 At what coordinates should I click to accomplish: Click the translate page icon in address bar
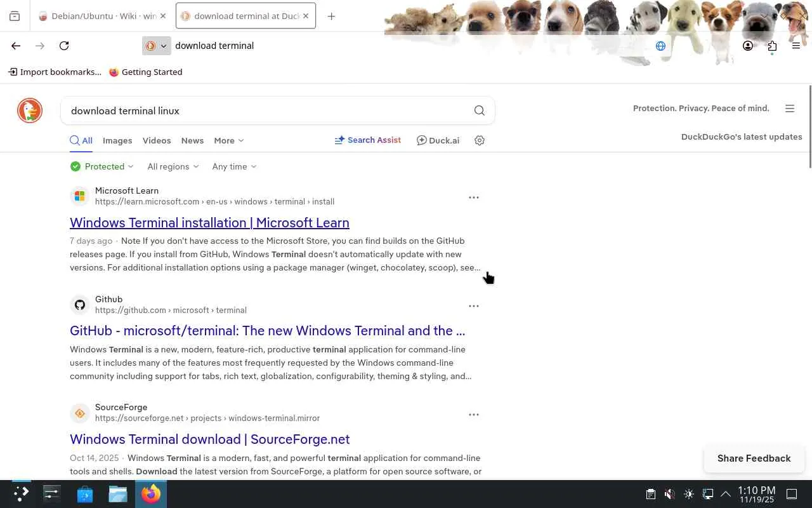click(x=660, y=46)
